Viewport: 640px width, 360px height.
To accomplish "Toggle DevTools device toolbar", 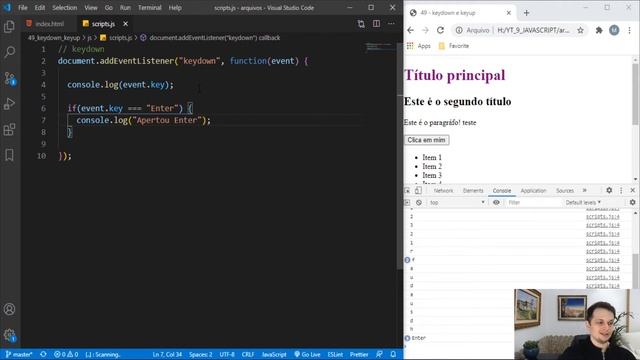I will [x=418, y=191].
